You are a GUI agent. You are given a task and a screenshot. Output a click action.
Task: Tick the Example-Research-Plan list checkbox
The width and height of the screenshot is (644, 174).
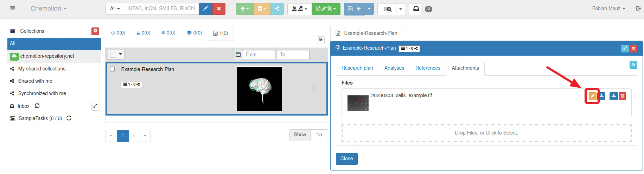click(113, 69)
